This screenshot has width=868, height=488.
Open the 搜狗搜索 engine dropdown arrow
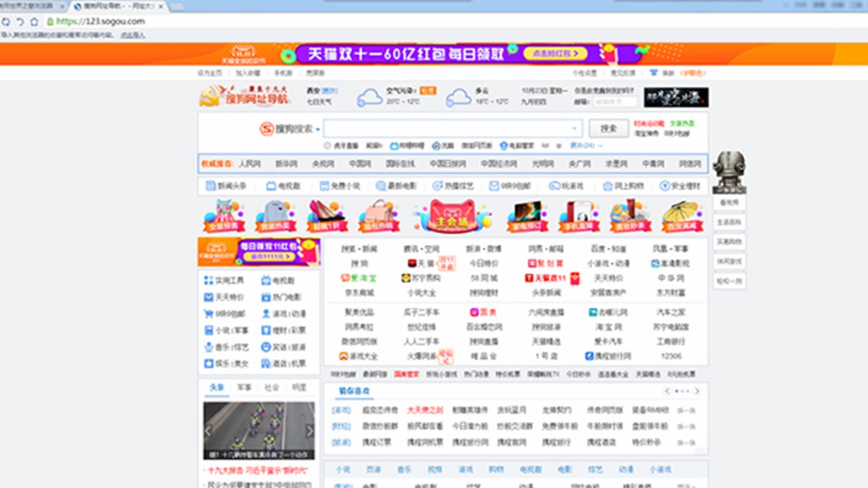[318, 130]
